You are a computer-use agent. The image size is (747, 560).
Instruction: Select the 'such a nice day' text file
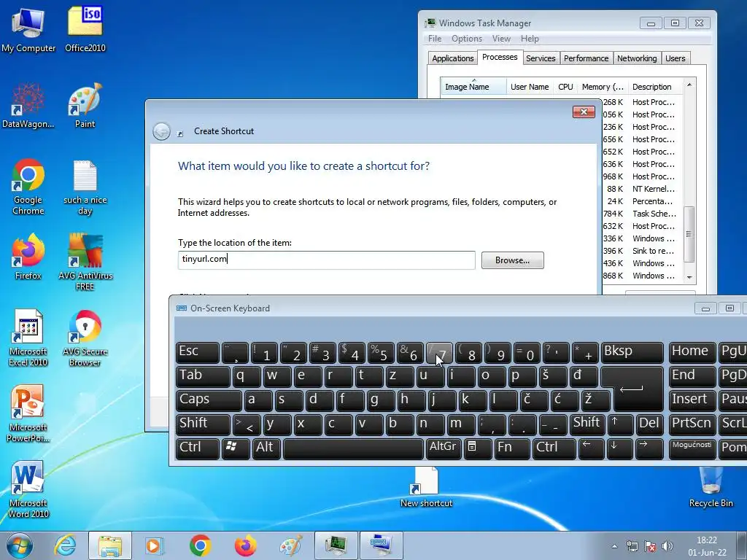tap(85, 187)
